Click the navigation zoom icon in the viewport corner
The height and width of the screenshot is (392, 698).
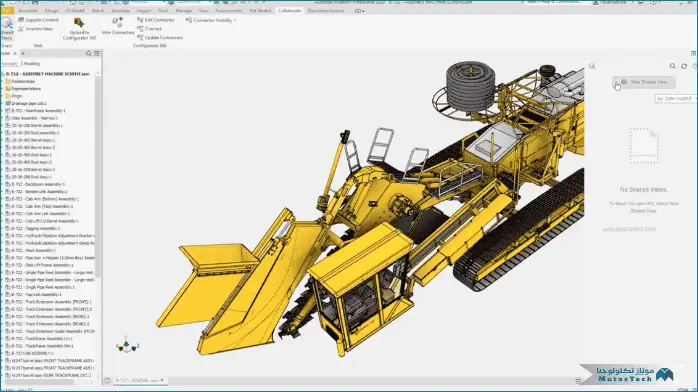tap(592, 66)
